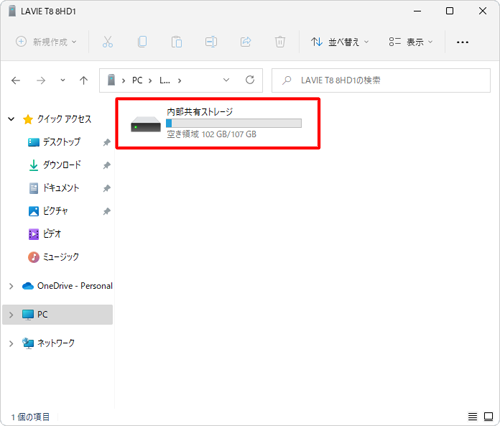This screenshot has width=500, height=426.
Task: Expand the OneDrive - Personal node
Action: (x=11, y=286)
